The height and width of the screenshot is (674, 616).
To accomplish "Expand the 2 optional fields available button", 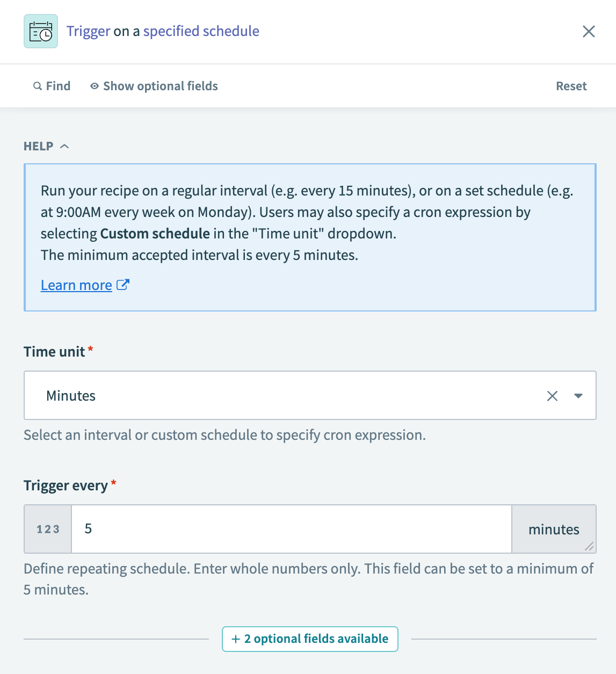I will 310,639.
